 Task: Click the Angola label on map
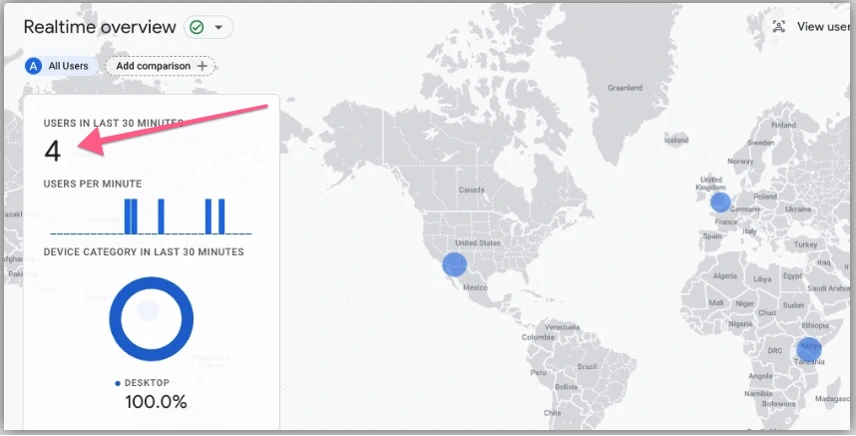pos(760,376)
